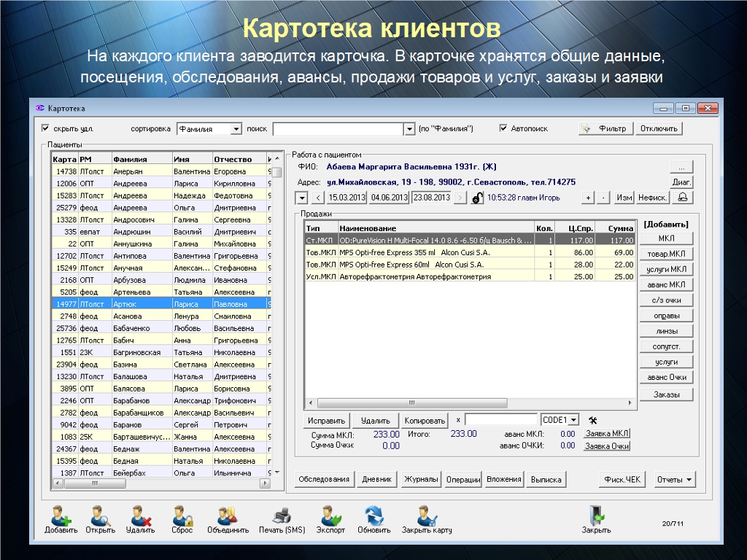Click the Объединить merge icon
Viewport: 747px width, 560px height.
(228, 516)
